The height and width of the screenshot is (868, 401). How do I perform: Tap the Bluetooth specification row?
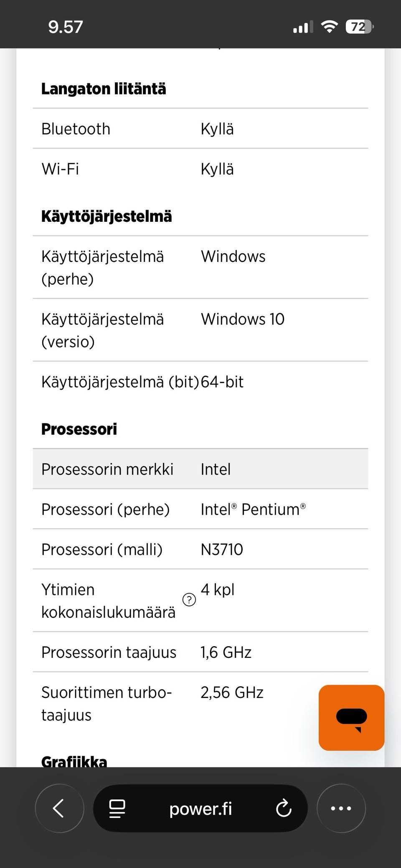click(x=200, y=129)
